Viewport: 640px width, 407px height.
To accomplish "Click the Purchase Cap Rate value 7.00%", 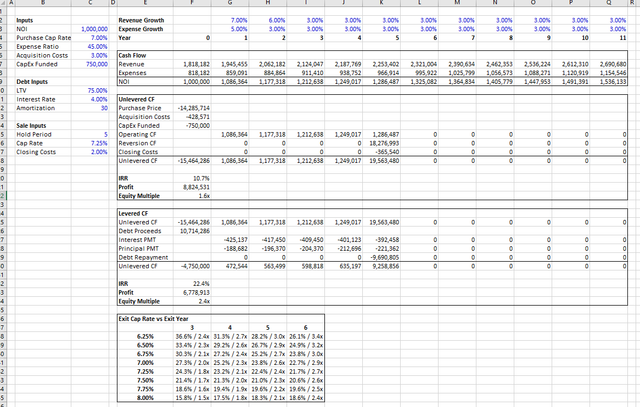I will click(x=99, y=38).
